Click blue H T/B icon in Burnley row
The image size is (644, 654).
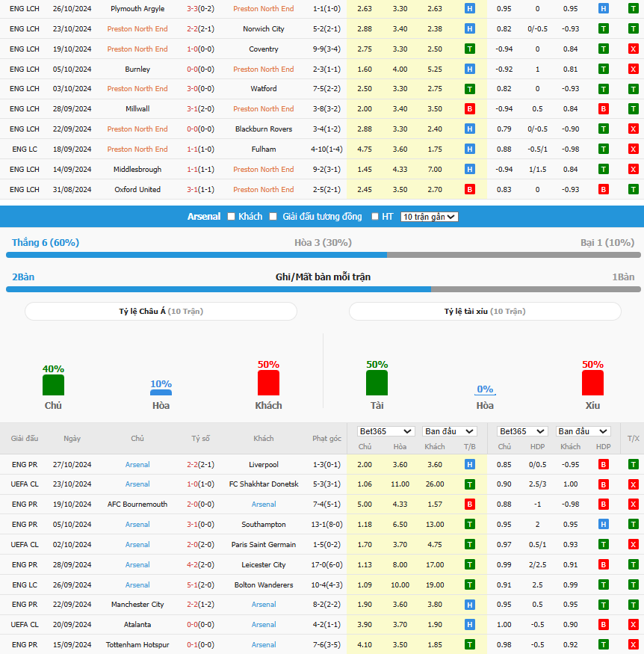470,69
